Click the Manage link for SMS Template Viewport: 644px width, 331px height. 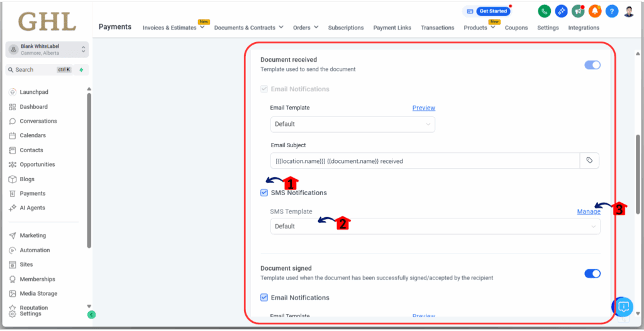pyautogui.click(x=589, y=212)
